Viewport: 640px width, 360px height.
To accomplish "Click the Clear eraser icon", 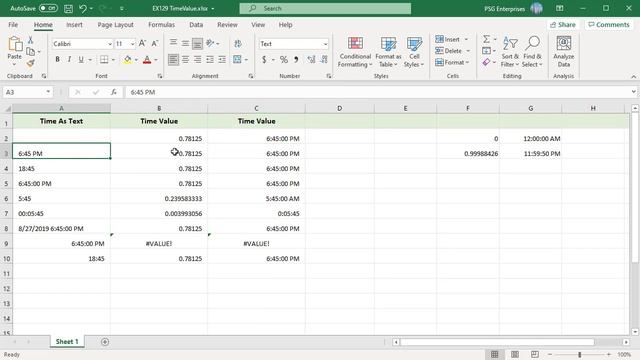I will 486,62.
